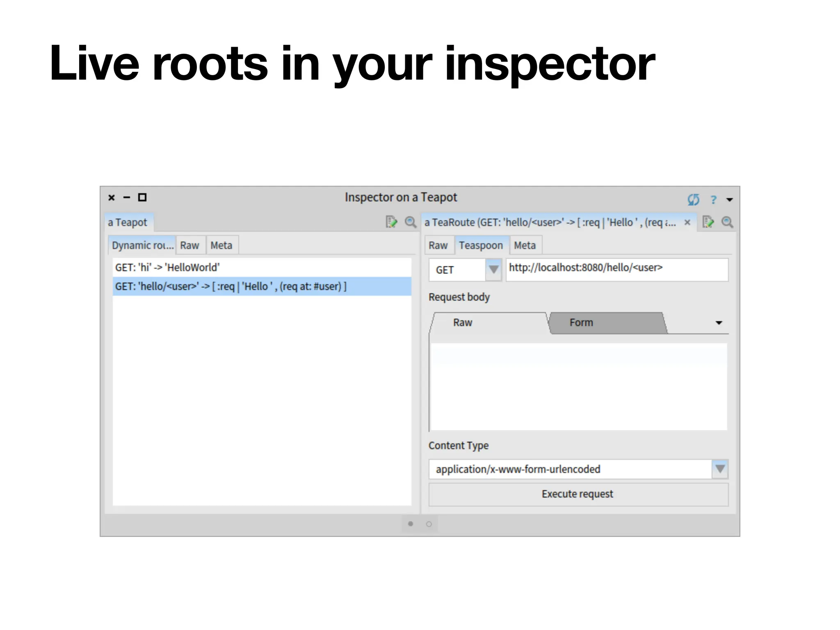Select the route GET: 'hi' -> 'HelloWorld'

(262, 267)
